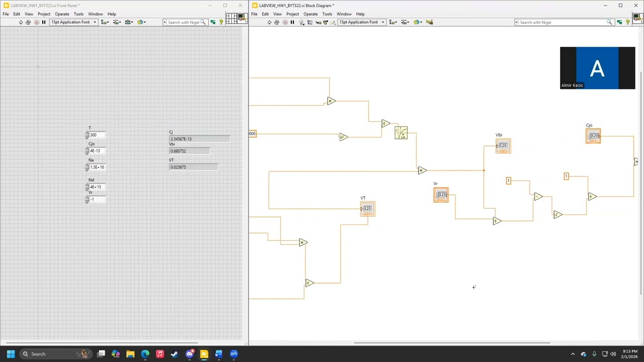Toggle Highlight Execution light bulb
This screenshot has height=362, width=644.
click(x=301, y=22)
